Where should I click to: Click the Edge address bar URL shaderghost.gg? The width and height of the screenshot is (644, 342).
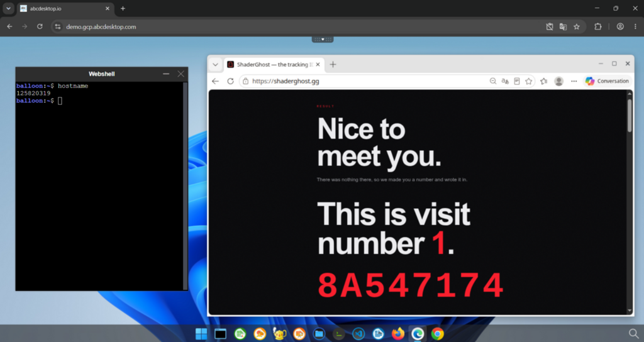coord(286,81)
